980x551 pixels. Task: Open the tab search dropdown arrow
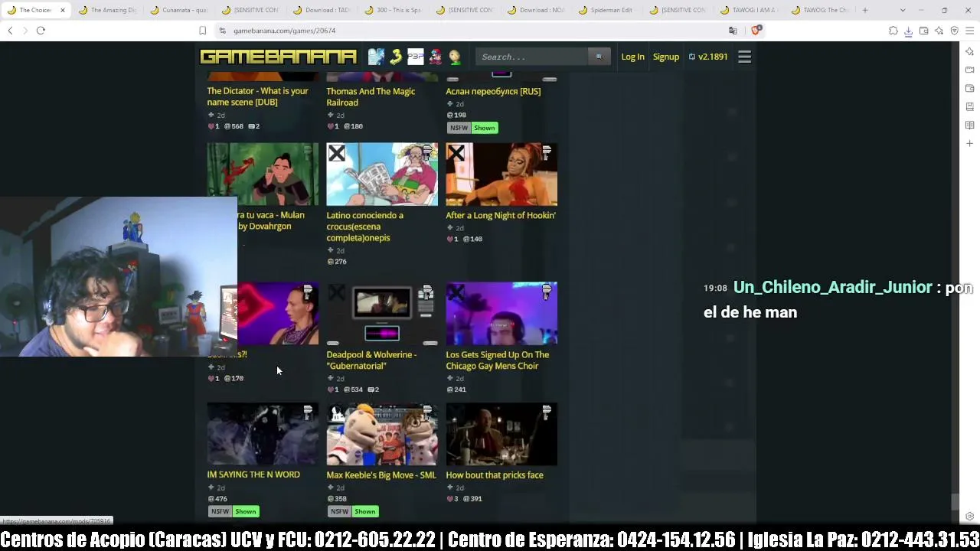(x=903, y=10)
